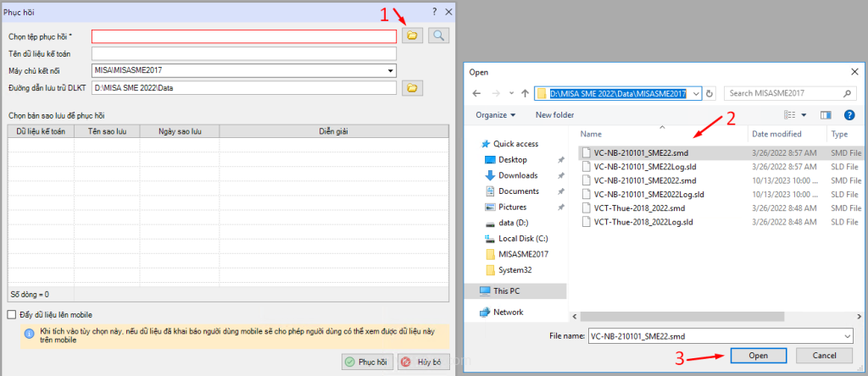868x376 pixels.
Task: Go up one folder level in Open dialog
Action: 526,93
